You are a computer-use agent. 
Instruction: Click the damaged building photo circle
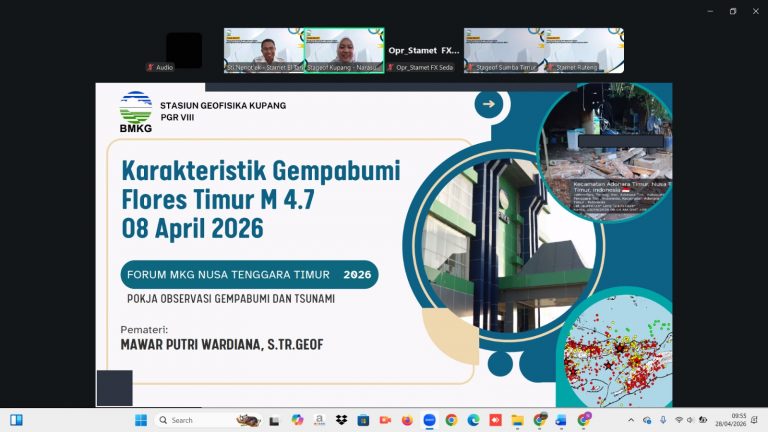pyautogui.click(x=606, y=152)
